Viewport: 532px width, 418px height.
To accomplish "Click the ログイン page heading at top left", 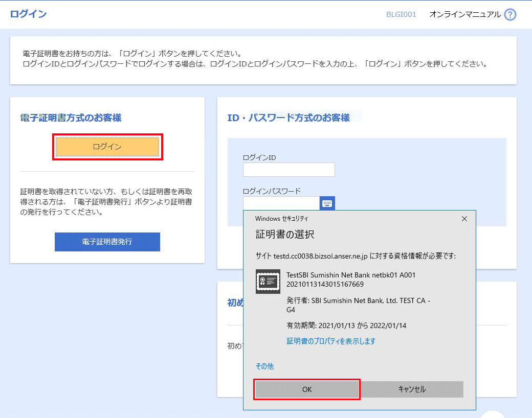I will click(x=28, y=14).
